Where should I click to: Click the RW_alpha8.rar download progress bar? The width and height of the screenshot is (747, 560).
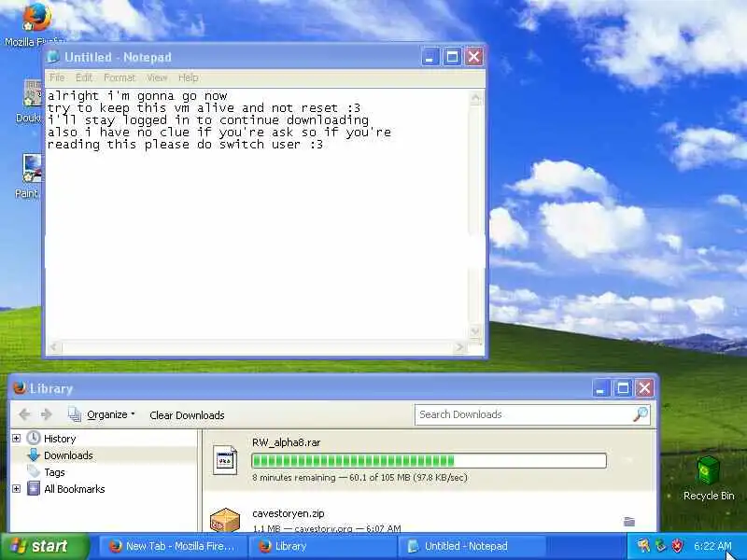click(x=429, y=460)
